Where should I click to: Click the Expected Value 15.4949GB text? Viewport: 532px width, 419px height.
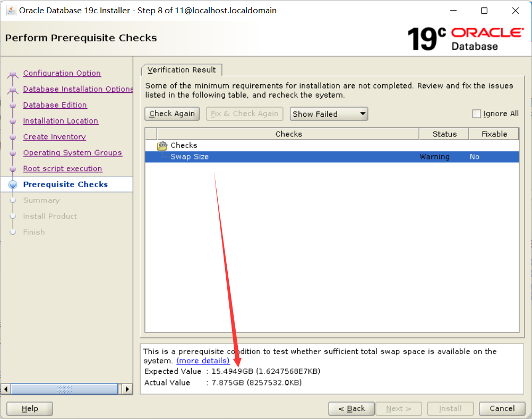tap(233, 371)
